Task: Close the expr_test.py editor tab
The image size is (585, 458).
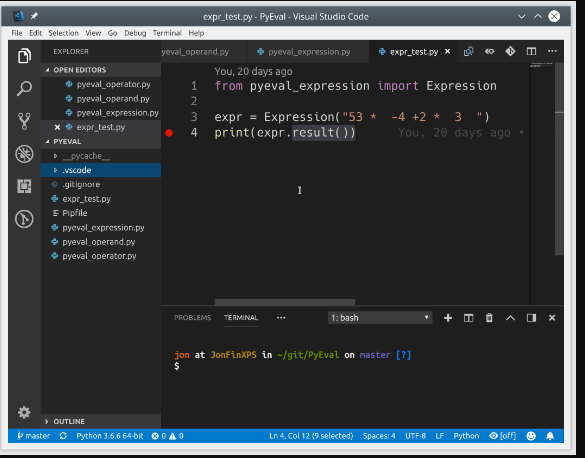Action: coord(447,51)
